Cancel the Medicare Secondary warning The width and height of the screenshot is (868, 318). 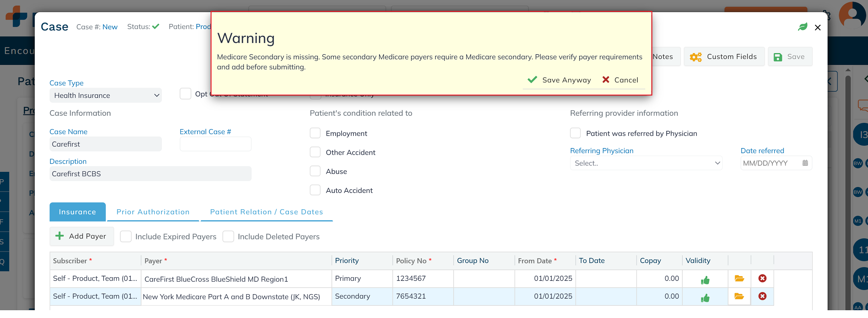tap(620, 80)
